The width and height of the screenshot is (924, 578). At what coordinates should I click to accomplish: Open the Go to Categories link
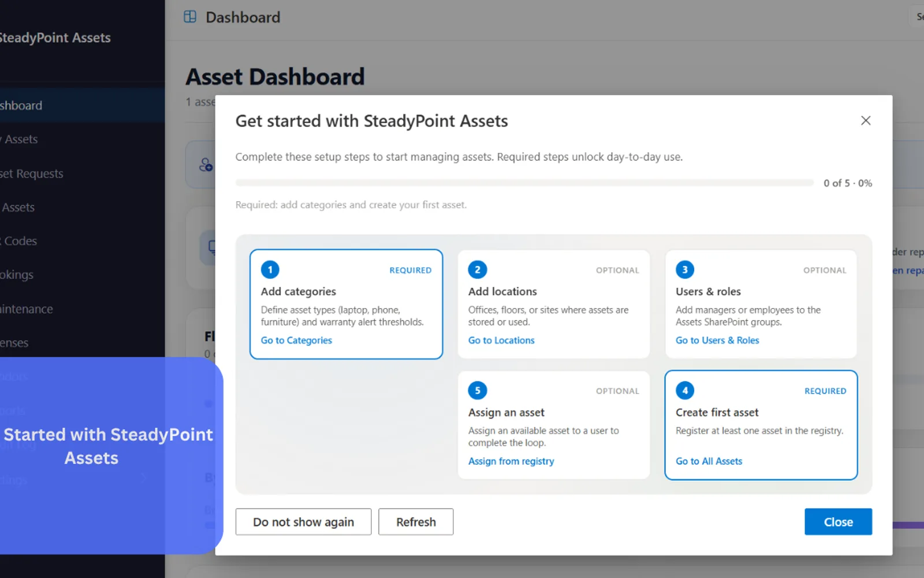(296, 340)
